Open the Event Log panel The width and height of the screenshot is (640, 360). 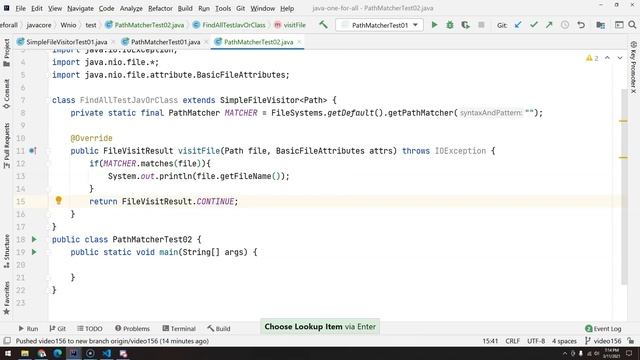[x=603, y=328]
